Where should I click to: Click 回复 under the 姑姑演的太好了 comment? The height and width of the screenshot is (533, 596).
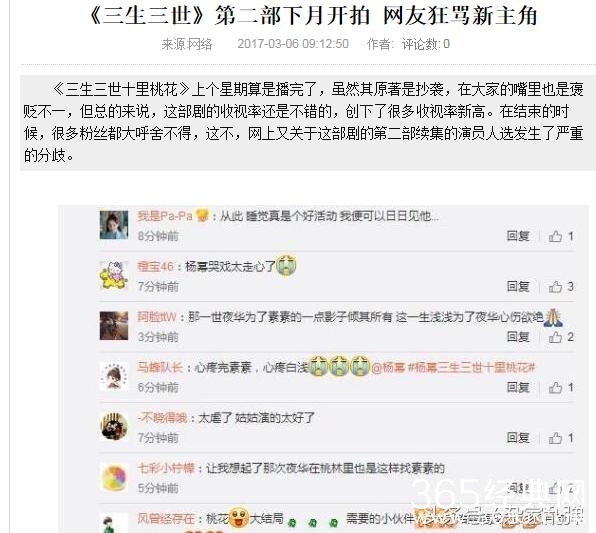518,438
